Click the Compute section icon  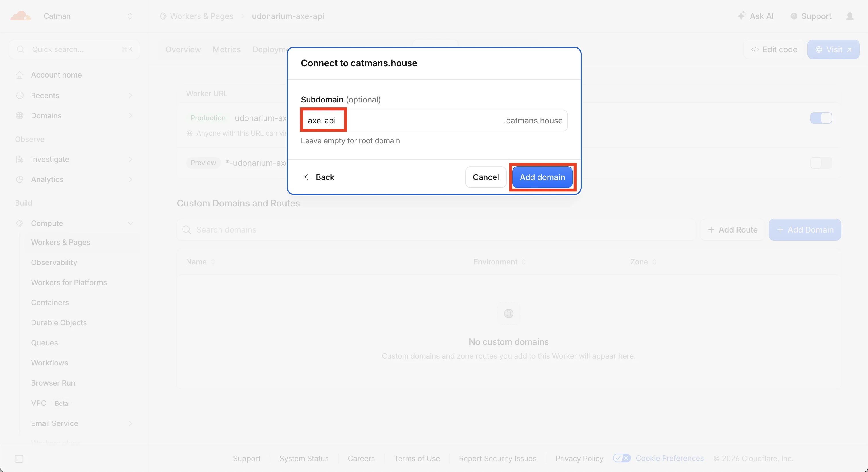pos(20,223)
